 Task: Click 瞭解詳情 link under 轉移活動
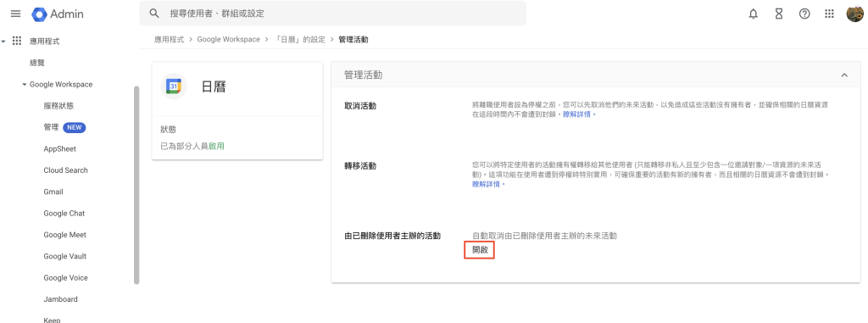click(x=487, y=184)
